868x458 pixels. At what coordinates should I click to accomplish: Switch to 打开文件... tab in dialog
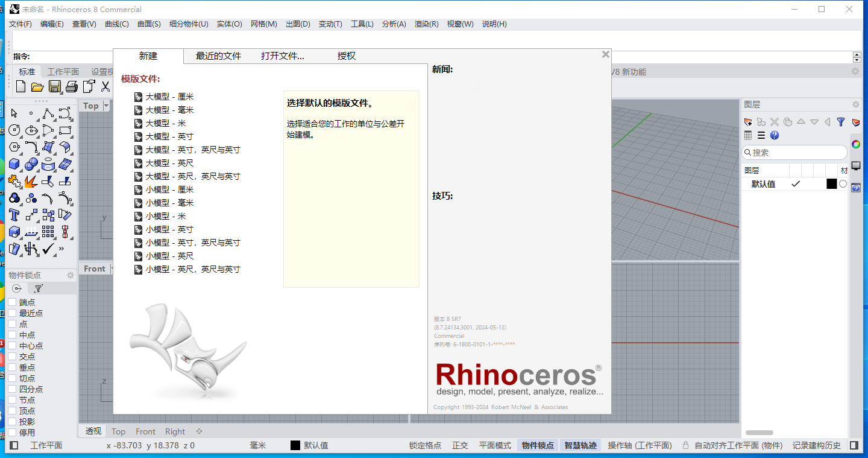(283, 56)
